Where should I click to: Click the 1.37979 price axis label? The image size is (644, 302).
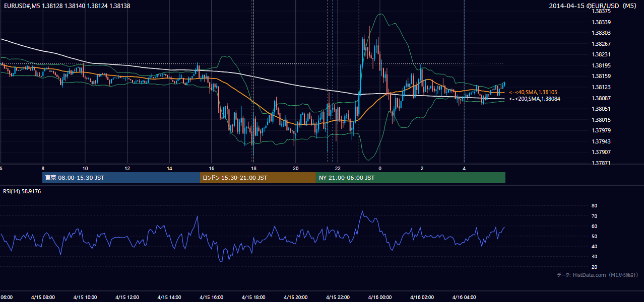pos(601,130)
